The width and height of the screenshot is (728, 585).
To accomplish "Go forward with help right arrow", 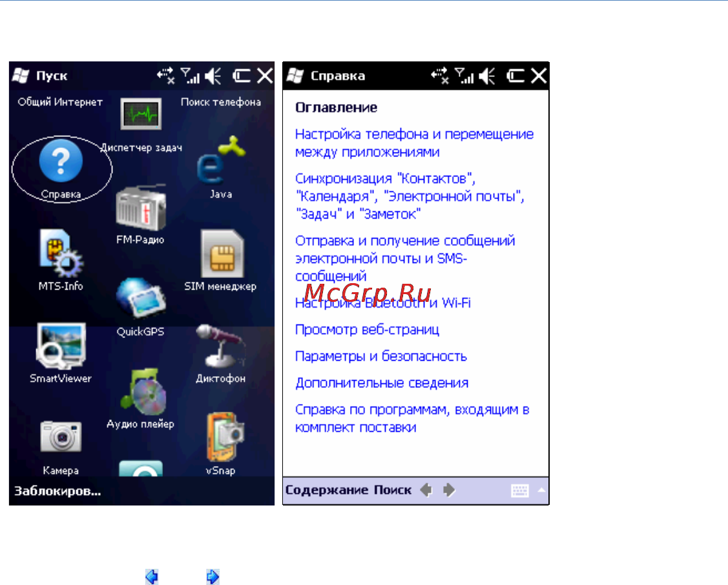I will (449, 490).
